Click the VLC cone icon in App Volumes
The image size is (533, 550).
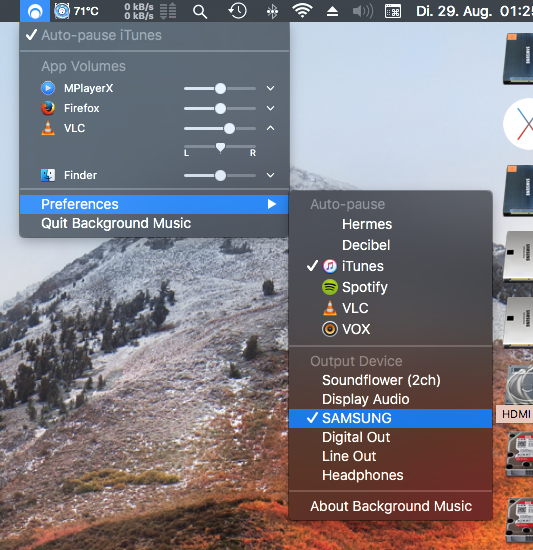[48, 128]
